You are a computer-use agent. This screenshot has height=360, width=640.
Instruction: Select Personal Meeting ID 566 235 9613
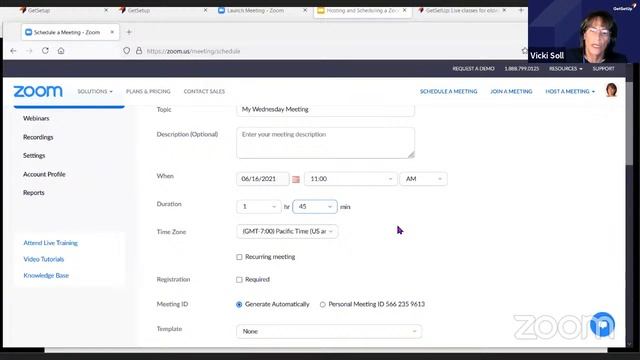pos(322,304)
